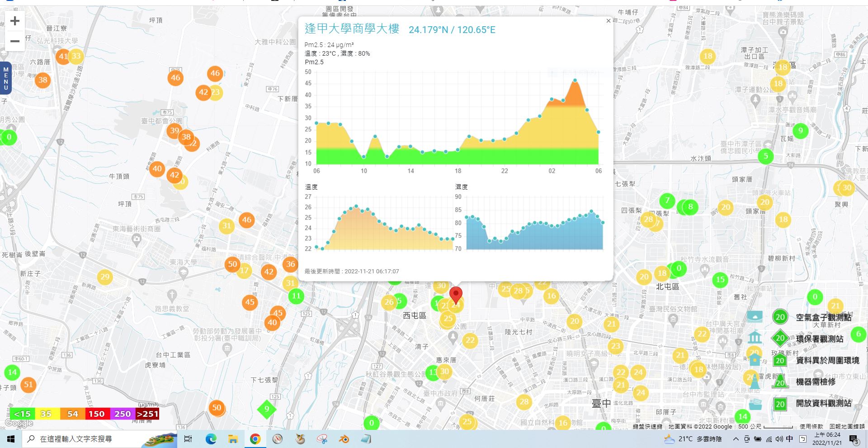Select the green 7 sensor marker
The width and height of the screenshot is (868, 448).
pyautogui.click(x=667, y=200)
